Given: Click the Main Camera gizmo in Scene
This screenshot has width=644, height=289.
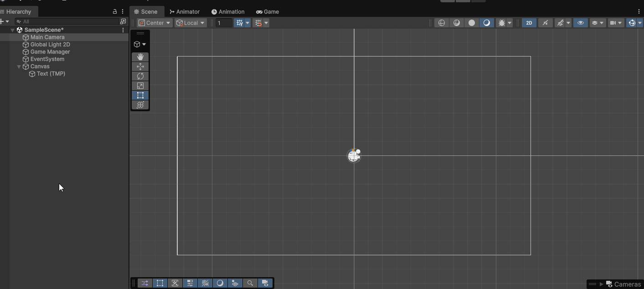Looking at the screenshot, I should click(x=354, y=155).
